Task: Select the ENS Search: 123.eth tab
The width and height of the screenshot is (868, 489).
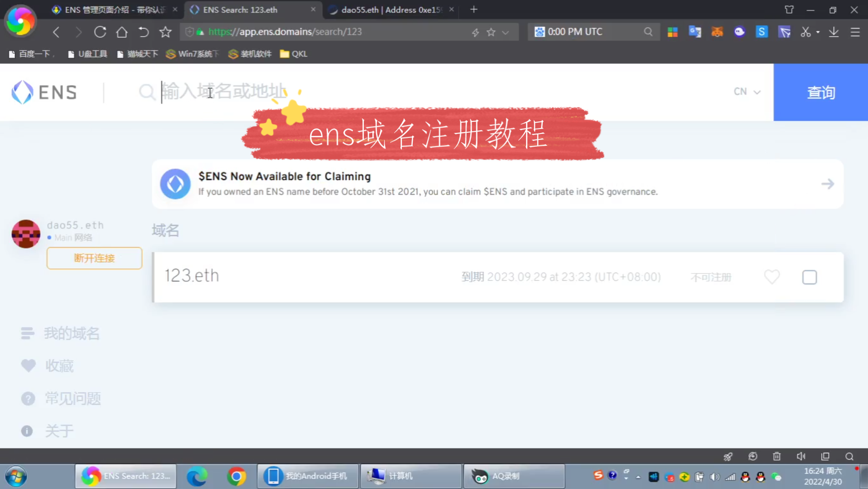Action: pyautogui.click(x=253, y=10)
